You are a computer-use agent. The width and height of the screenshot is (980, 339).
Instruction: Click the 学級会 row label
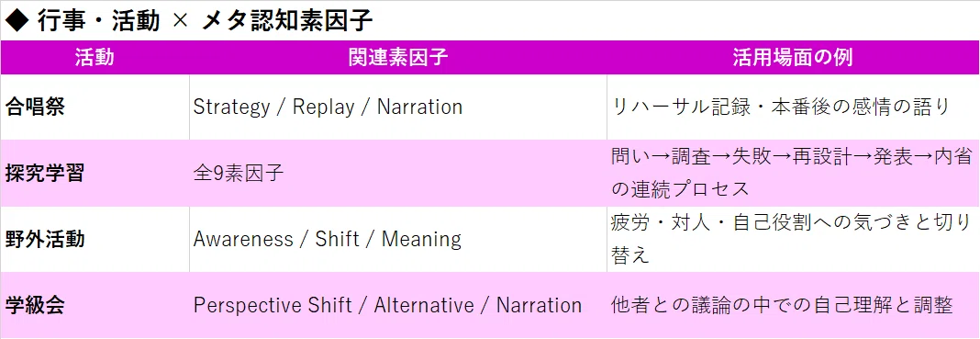click(x=95, y=305)
